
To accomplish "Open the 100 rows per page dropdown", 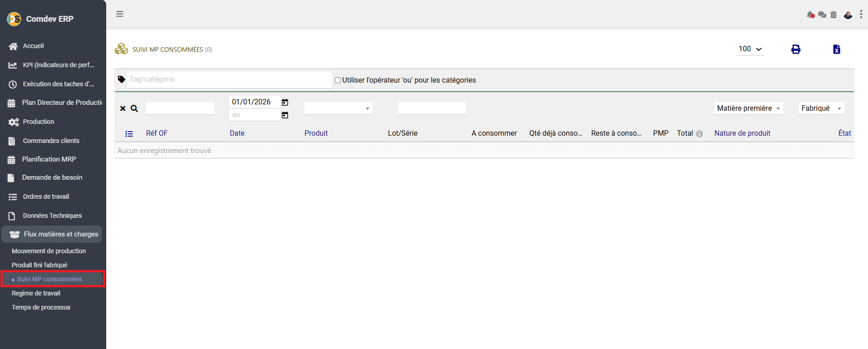I will [750, 49].
